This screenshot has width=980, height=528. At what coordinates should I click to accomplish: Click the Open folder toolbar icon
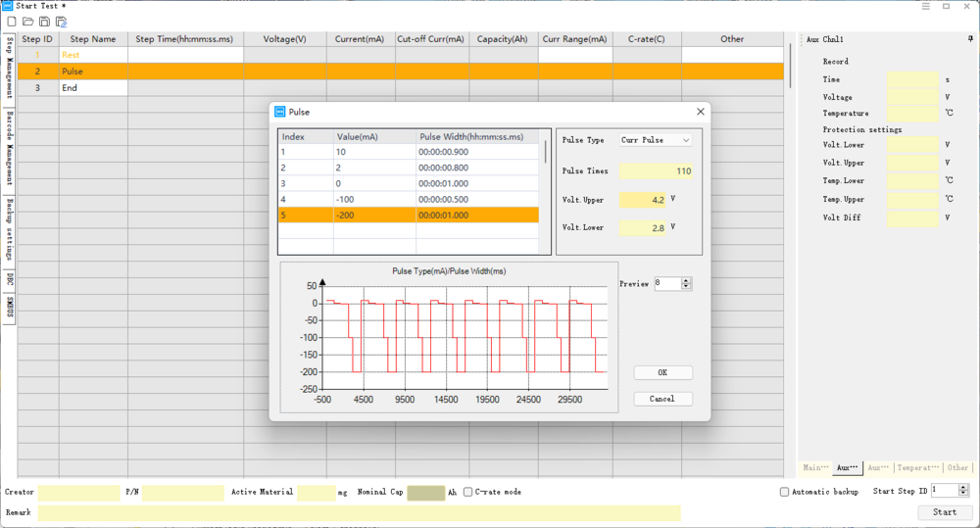point(27,22)
